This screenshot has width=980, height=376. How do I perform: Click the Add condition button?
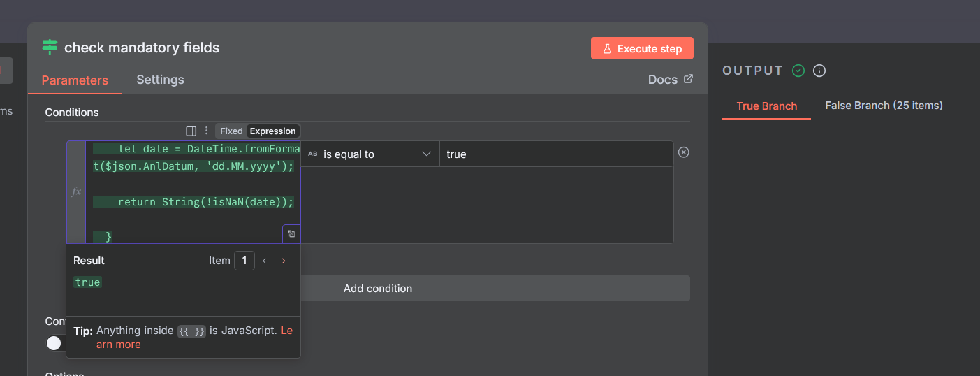point(378,289)
